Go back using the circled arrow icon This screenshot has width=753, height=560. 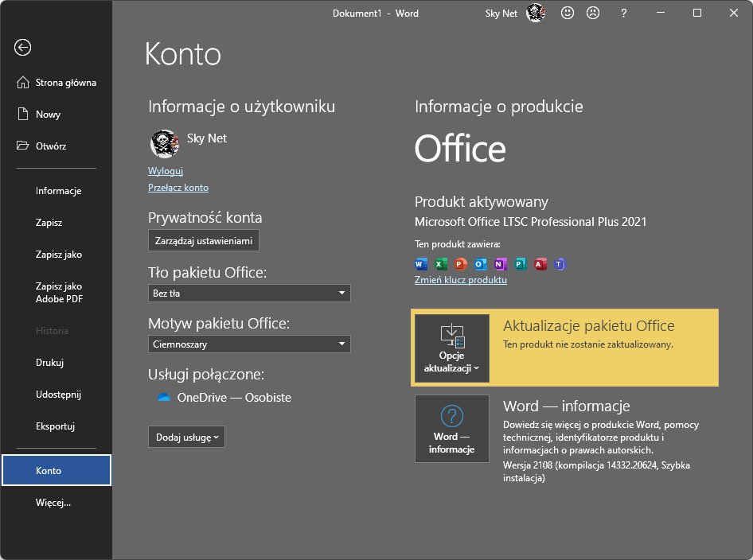22,48
